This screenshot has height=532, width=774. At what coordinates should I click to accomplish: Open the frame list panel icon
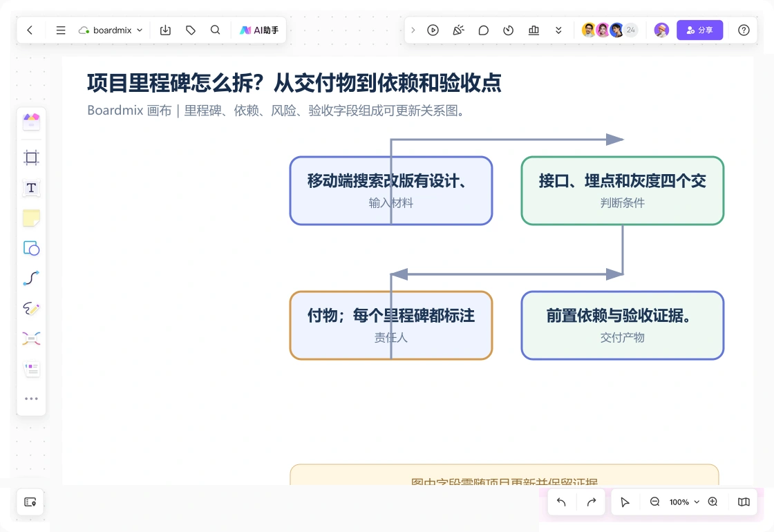pos(30,502)
